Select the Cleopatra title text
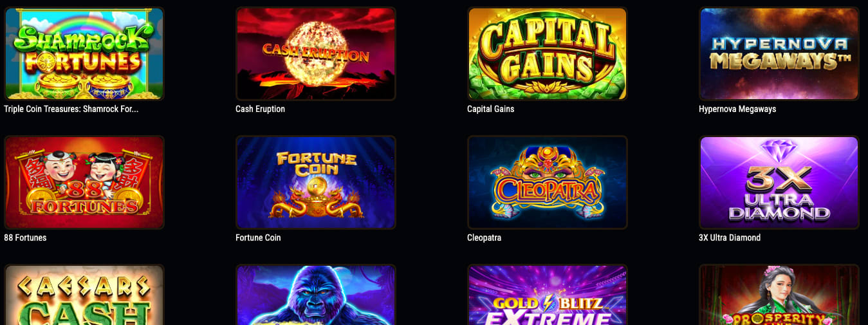Viewport: 868px width, 325px height. [x=485, y=238]
